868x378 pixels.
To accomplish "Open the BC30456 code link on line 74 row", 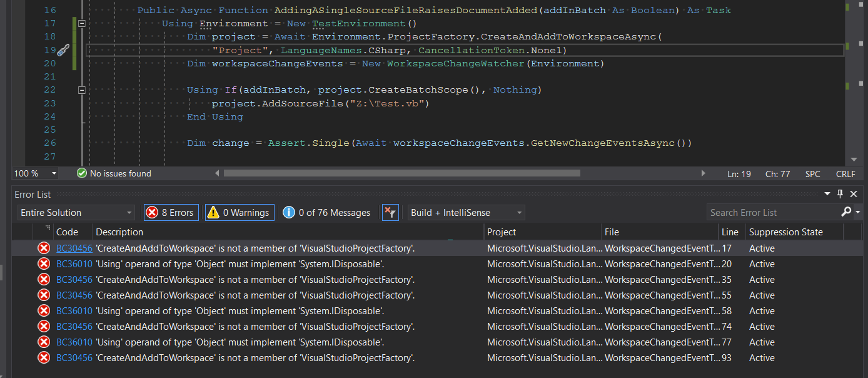I will click(x=74, y=327).
